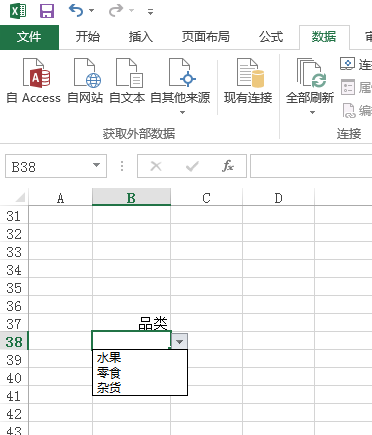
Task: Select the cell containing 品类
Action: pos(131,323)
